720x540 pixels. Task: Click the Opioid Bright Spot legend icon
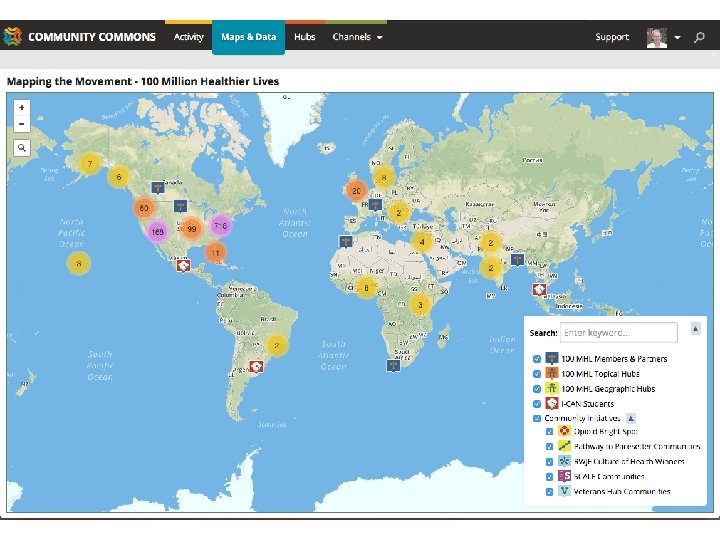coord(564,431)
